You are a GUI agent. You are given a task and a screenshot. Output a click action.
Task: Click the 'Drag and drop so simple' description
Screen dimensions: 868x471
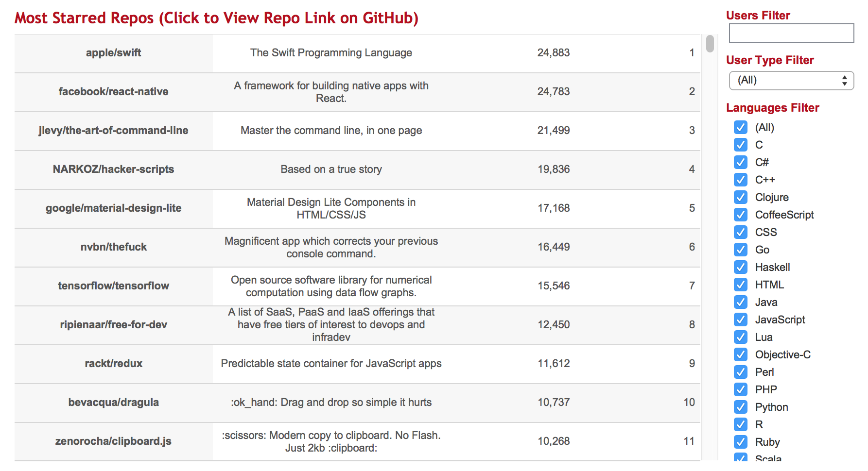(x=331, y=402)
